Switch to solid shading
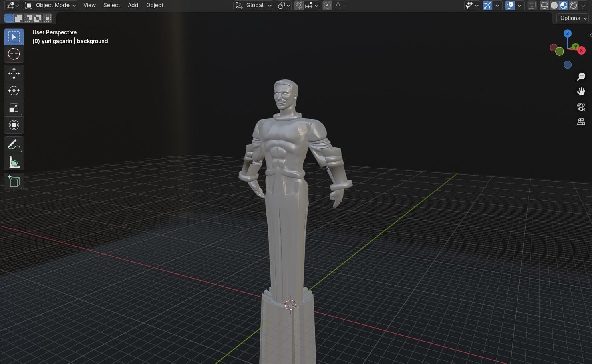The height and width of the screenshot is (364, 592). pyautogui.click(x=554, y=5)
